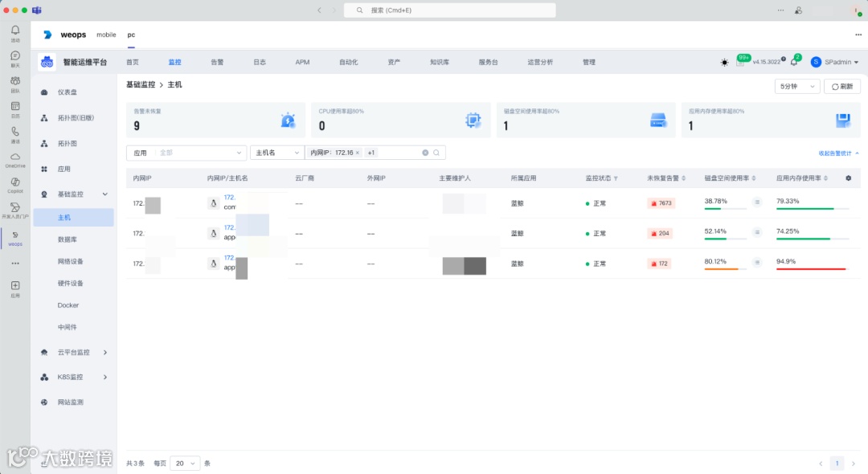This screenshot has width=868, height=474.
Task: Open 首页 in top navigation
Action: pyautogui.click(x=133, y=62)
